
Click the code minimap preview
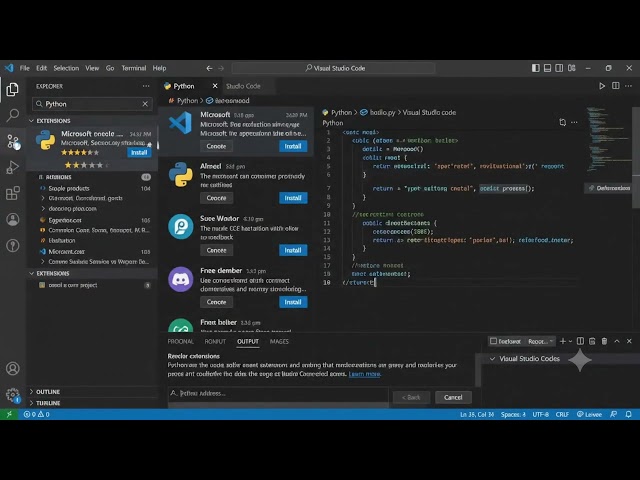coord(607,139)
